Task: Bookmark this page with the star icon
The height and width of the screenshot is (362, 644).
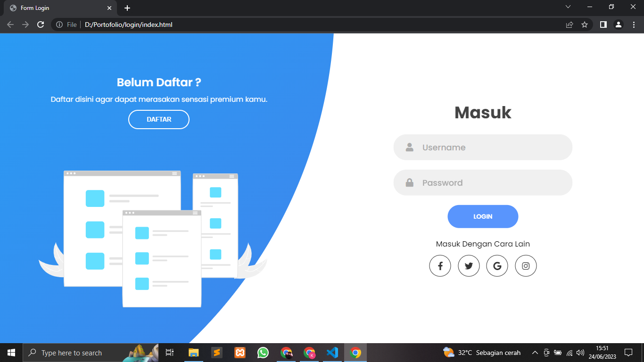Action: pos(585,25)
